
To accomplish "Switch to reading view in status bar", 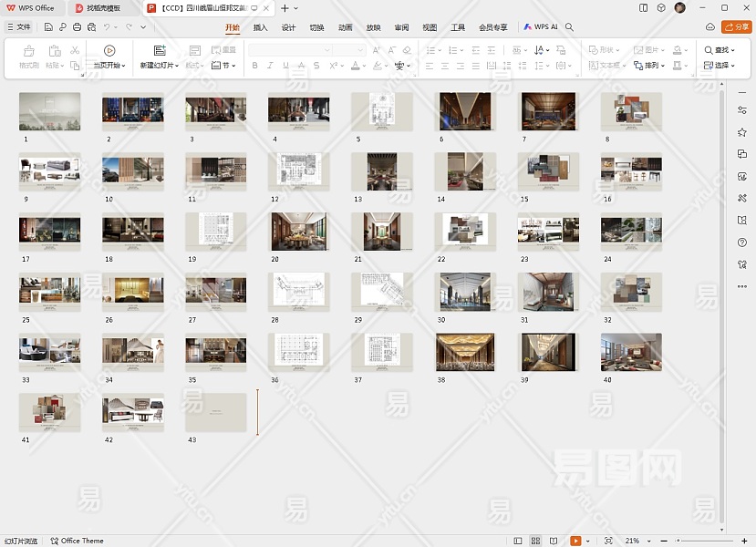I will pyautogui.click(x=554, y=541).
